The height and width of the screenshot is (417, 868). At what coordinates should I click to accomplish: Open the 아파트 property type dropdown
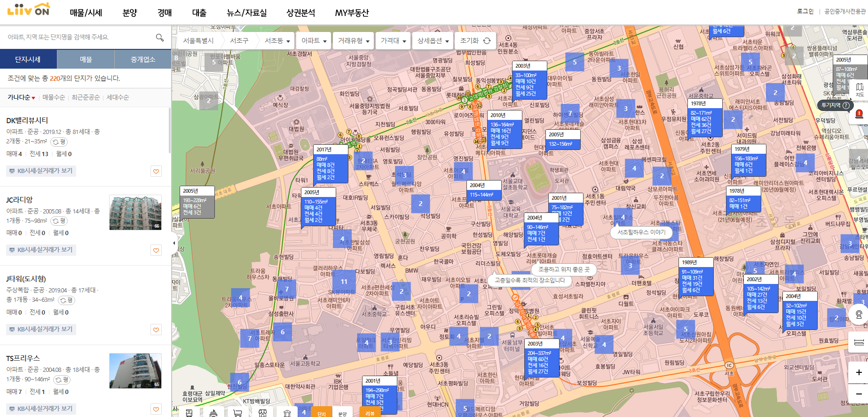314,41
